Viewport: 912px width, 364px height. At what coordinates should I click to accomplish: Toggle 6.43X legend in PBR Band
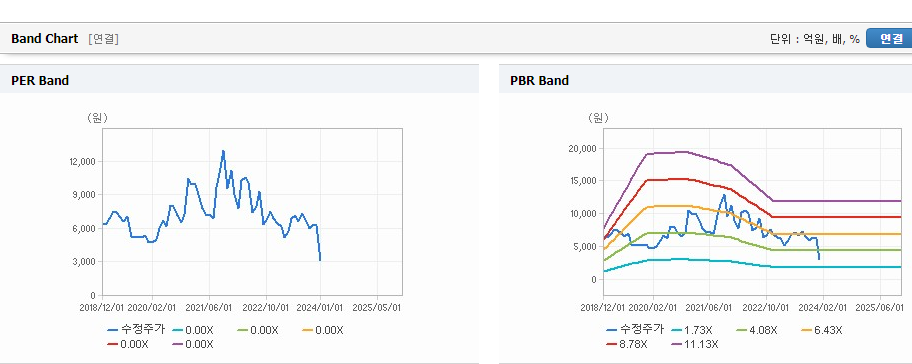click(x=822, y=330)
